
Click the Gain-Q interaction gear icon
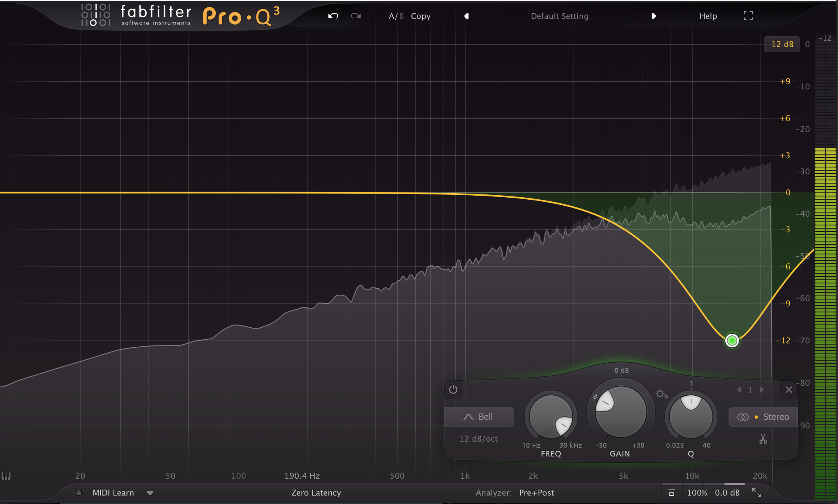[x=661, y=394]
